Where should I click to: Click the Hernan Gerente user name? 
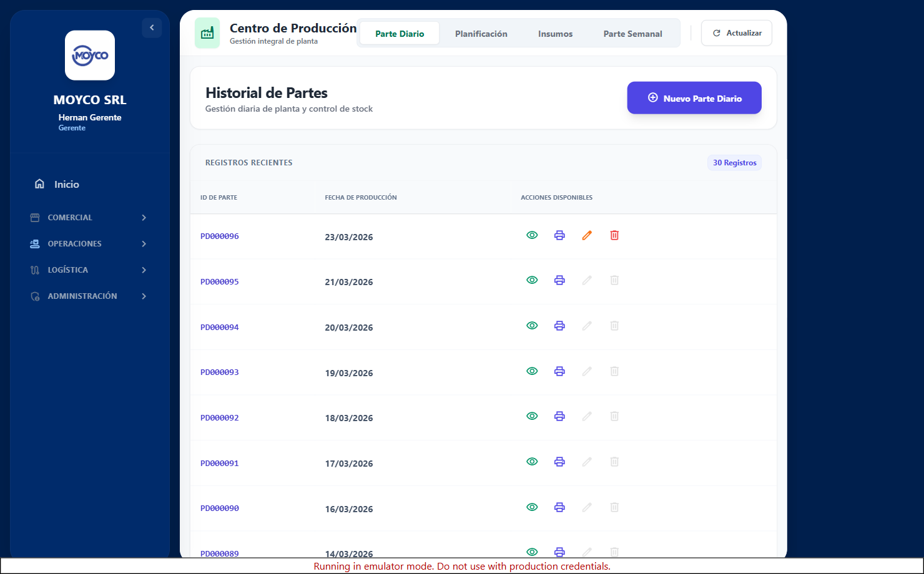90,117
